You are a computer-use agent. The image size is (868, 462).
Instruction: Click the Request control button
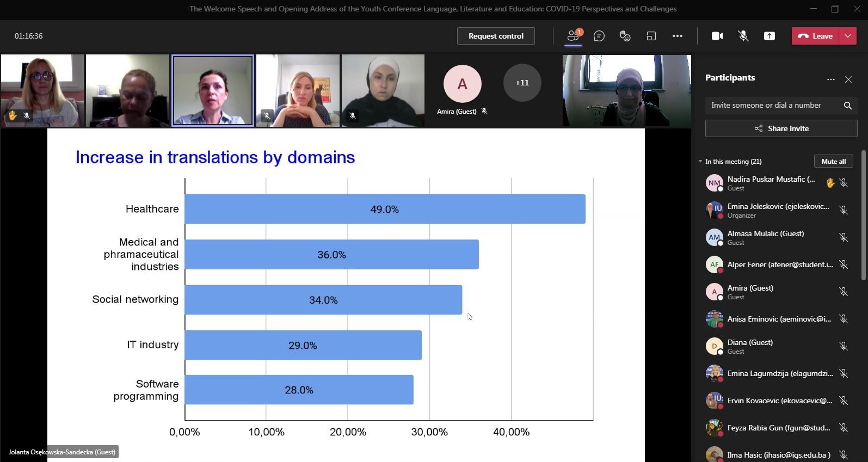pos(495,36)
